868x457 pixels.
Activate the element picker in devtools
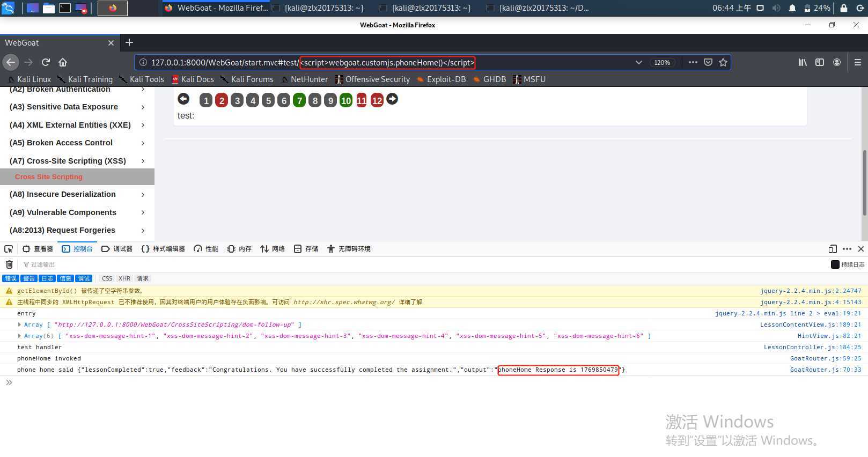(x=9, y=249)
